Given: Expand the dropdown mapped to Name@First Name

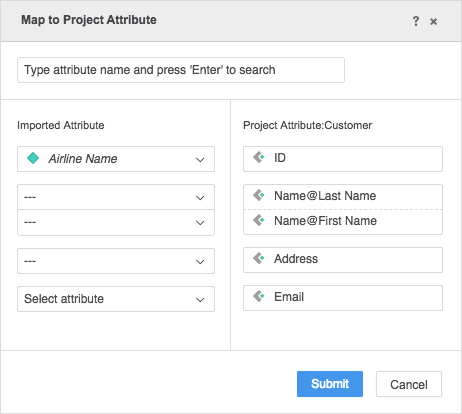Looking at the screenshot, I should pyautogui.click(x=116, y=222).
